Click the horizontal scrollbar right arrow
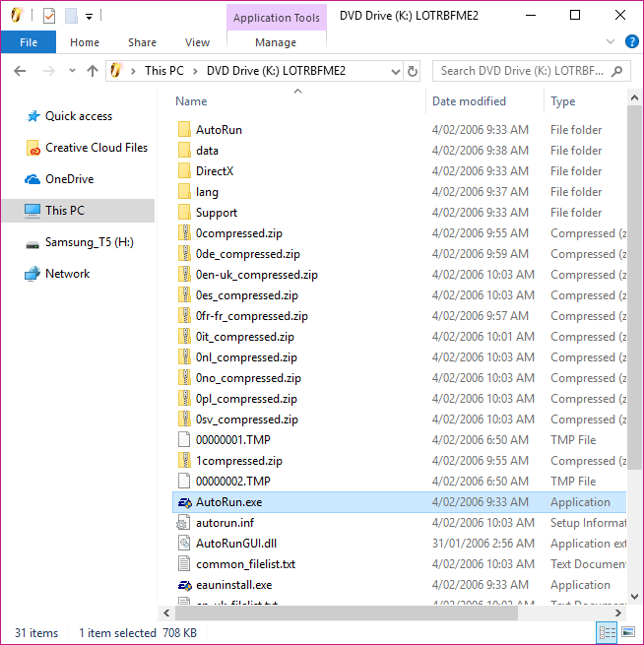This screenshot has width=644, height=645. (x=617, y=613)
